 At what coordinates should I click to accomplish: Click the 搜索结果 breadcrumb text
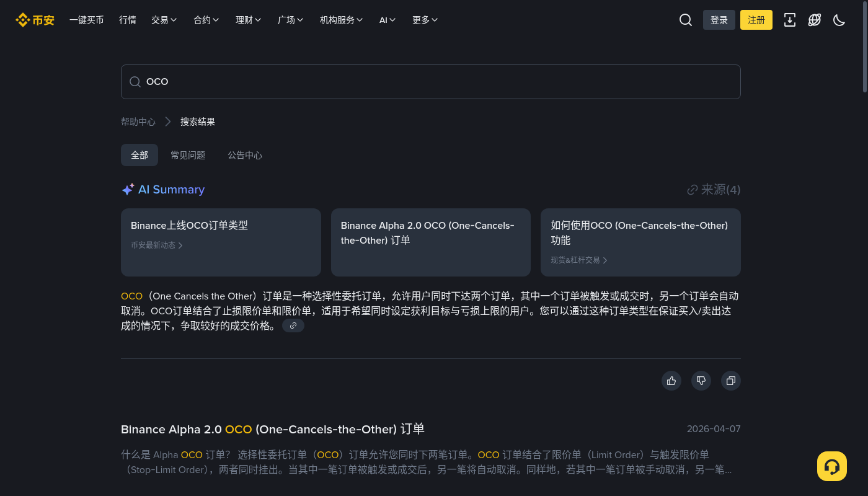198,122
